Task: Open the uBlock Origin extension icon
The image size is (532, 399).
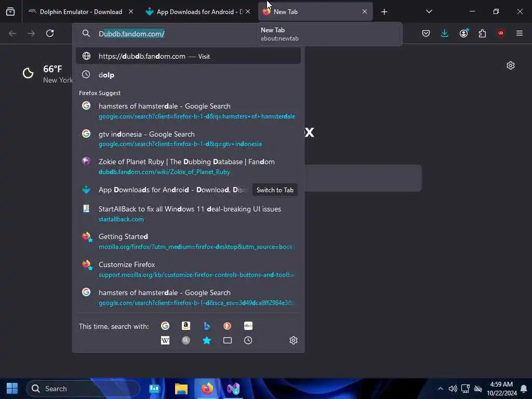Action: tap(500, 33)
